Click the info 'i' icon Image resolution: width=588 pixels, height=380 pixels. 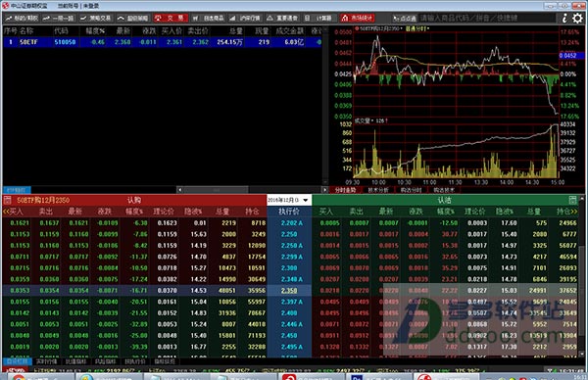tap(564, 18)
